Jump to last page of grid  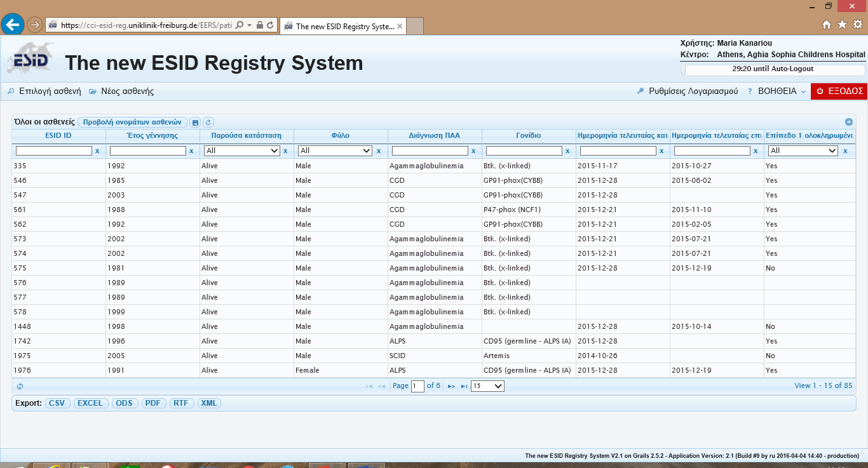point(464,386)
